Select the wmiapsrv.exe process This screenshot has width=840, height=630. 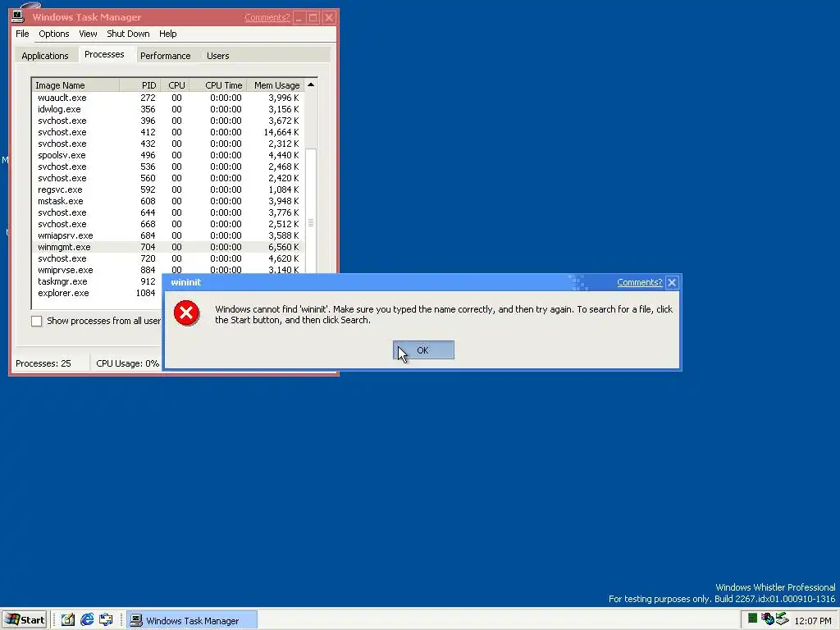[168, 235]
